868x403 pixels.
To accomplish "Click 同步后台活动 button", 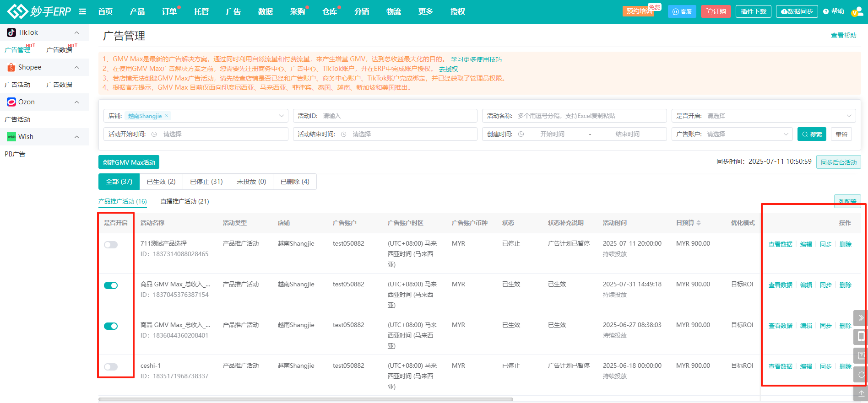I will pos(838,162).
